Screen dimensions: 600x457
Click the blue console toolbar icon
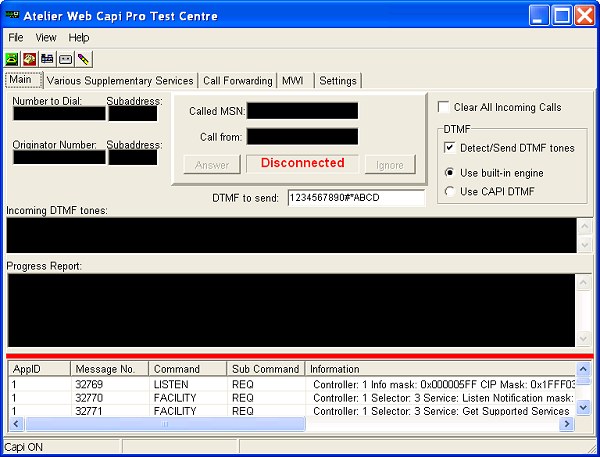47,59
